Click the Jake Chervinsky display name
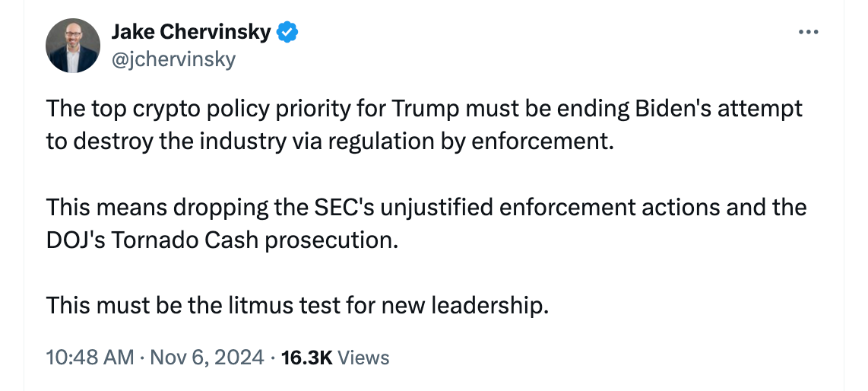Image resolution: width=868 pixels, height=391 pixels. click(191, 32)
